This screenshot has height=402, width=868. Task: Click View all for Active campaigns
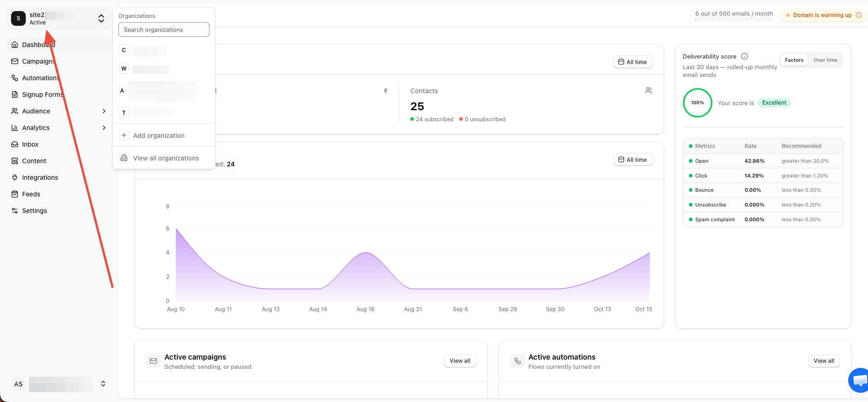point(460,361)
